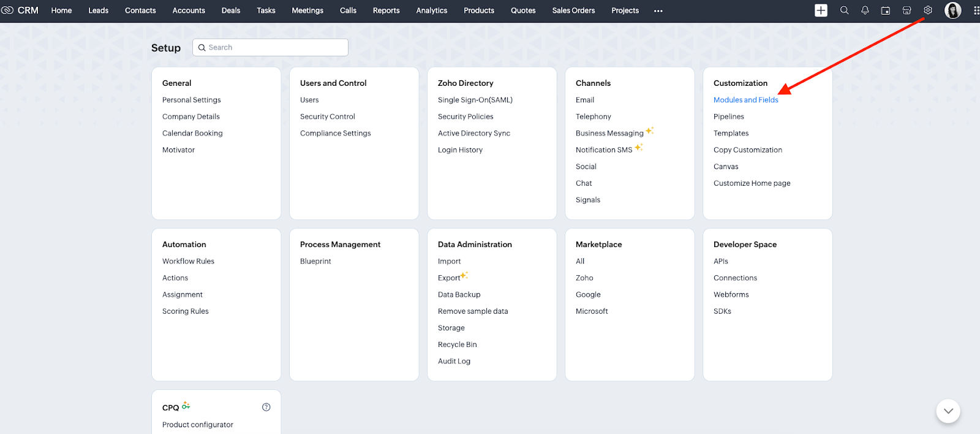The image size is (980, 434).
Task: Open the apps grid icon
Action: pos(976,10)
